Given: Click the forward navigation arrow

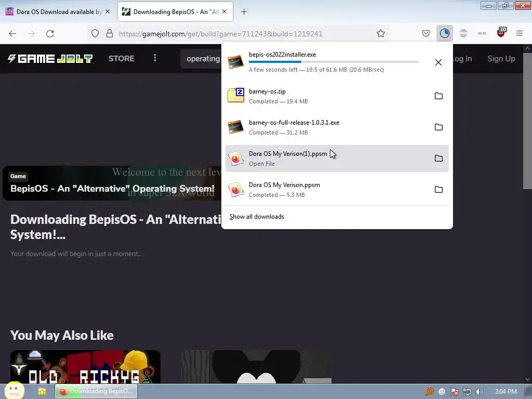Looking at the screenshot, I should pos(31,34).
